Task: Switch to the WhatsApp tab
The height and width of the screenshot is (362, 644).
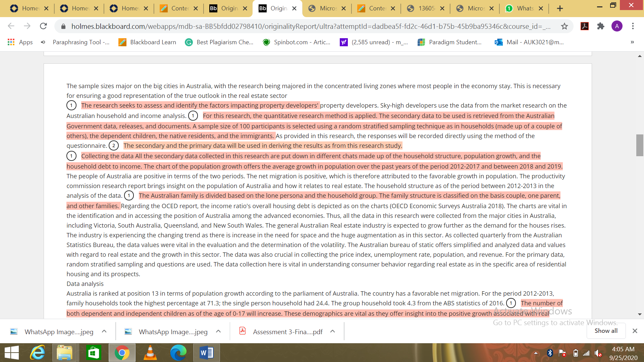Action: [x=525, y=8]
